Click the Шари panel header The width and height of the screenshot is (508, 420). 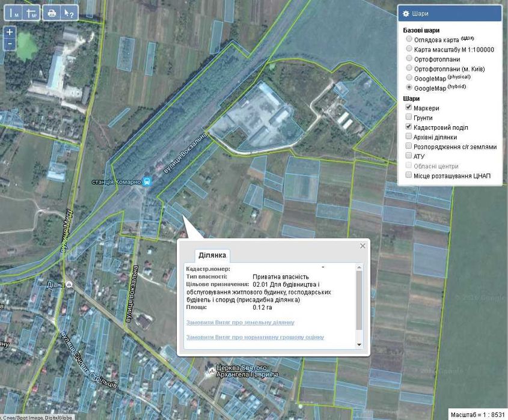click(450, 14)
